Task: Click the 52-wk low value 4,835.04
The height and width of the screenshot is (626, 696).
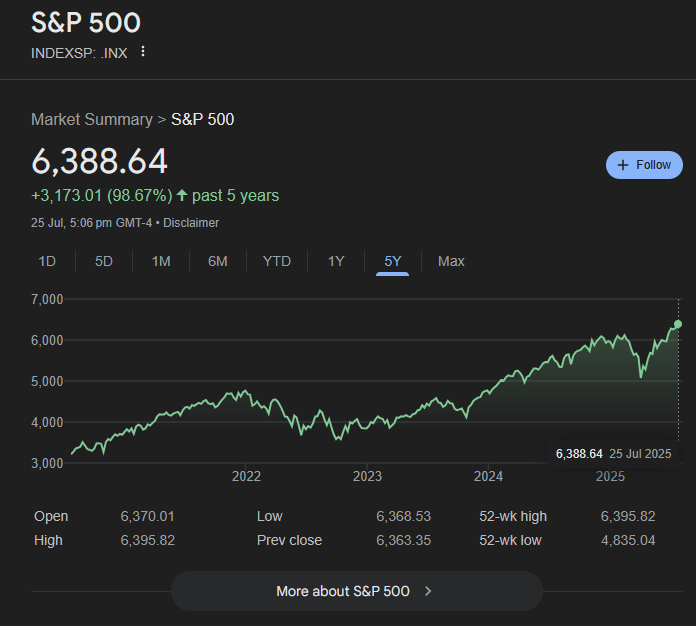Action: (628, 540)
